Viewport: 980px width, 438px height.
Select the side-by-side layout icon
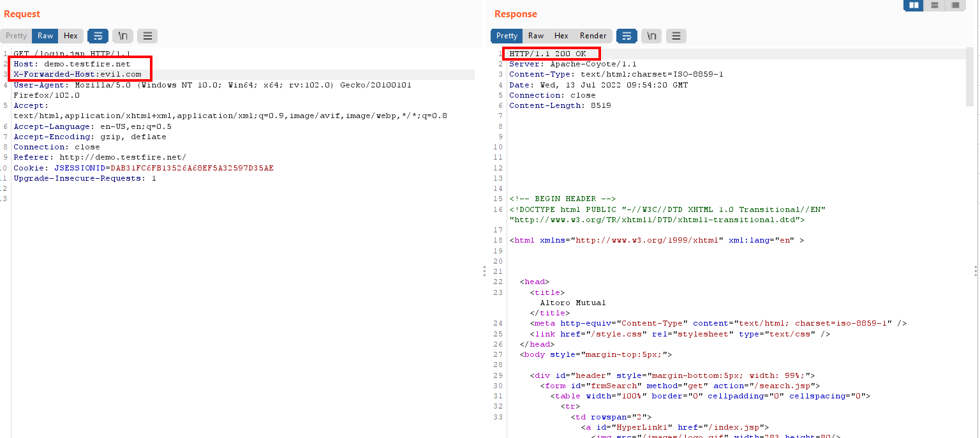point(914,5)
